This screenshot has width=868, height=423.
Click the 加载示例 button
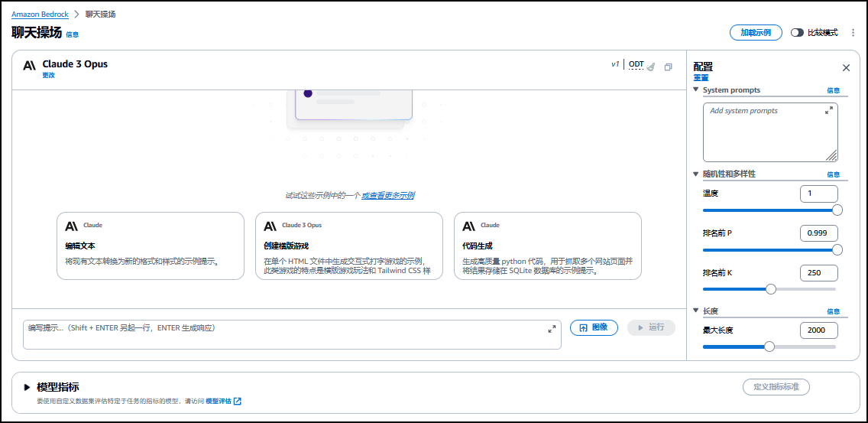[x=756, y=33]
